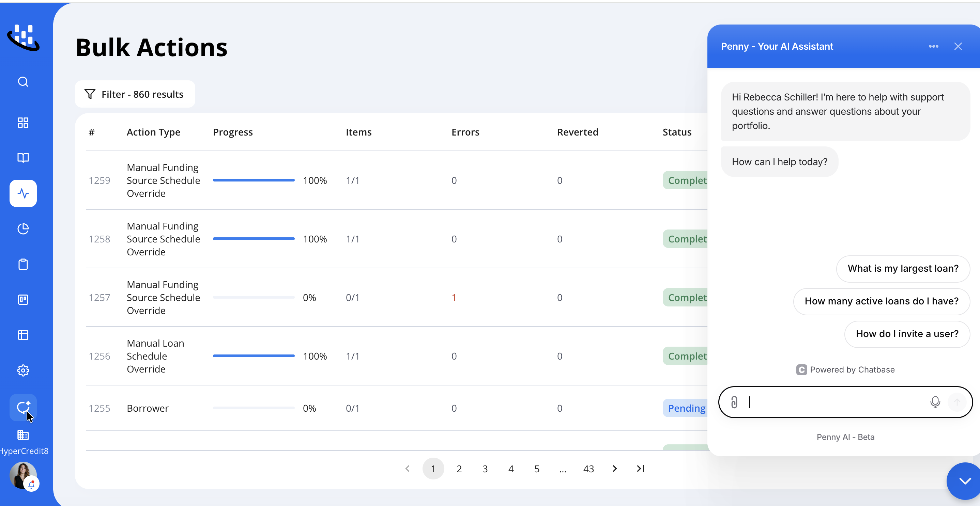
Task: Click 'How can I help today?' chat message
Action: (779, 161)
